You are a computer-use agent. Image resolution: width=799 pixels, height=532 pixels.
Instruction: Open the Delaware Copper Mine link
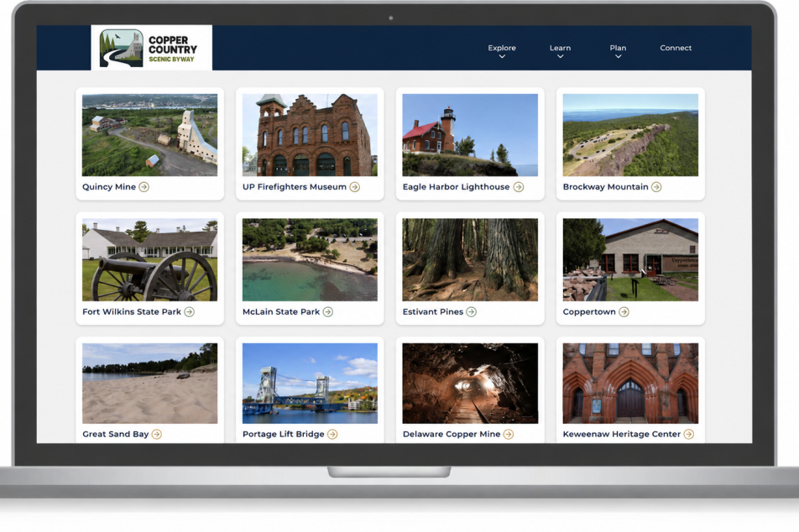pos(452,434)
